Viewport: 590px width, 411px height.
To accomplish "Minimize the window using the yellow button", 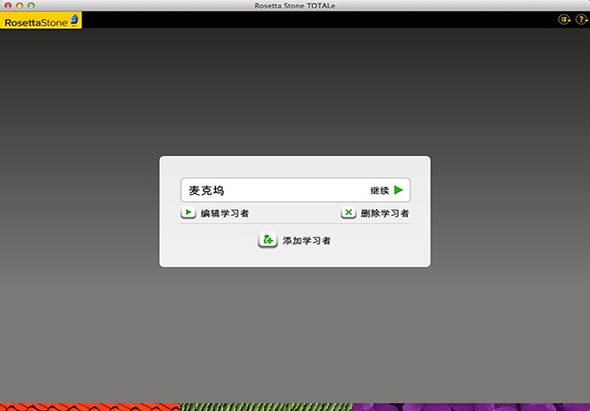I will [20, 6].
